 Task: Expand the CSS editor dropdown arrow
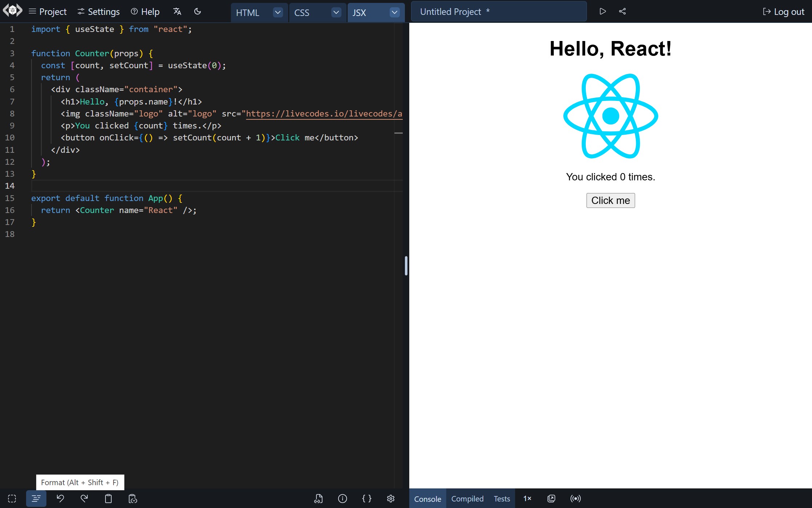click(336, 12)
